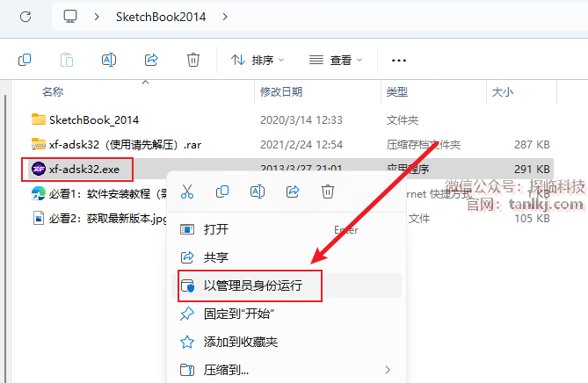Click the context menu Rename icon
The width and height of the screenshot is (588, 383).
coord(258,191)
